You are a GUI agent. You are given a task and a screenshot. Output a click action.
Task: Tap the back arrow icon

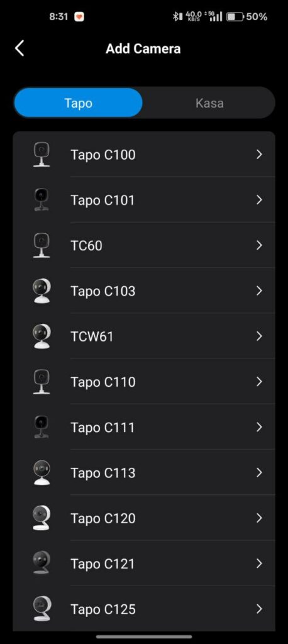19,48
